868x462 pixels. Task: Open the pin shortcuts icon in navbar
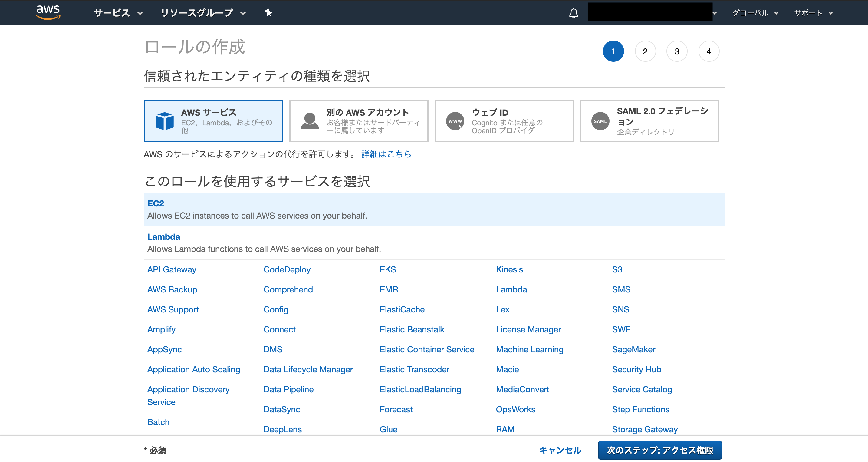[268, 13]
